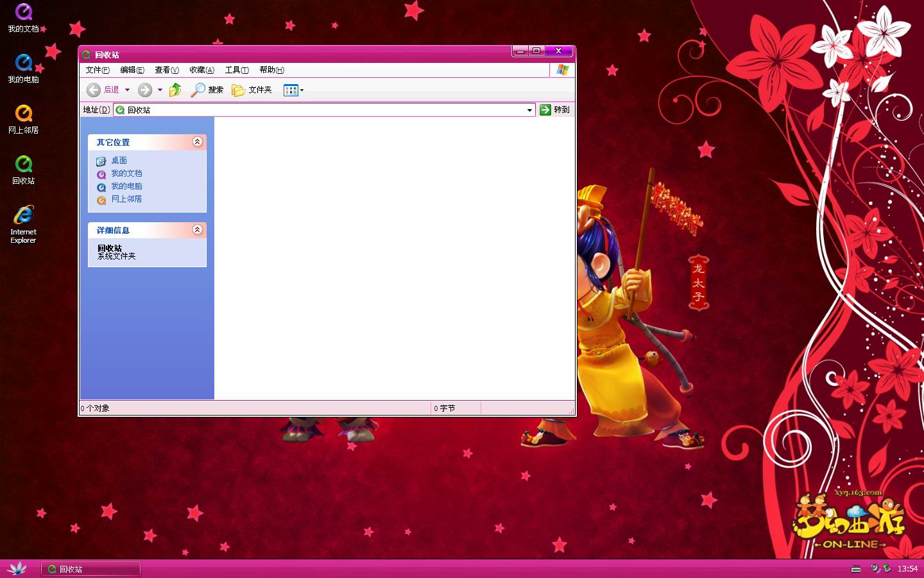924x578 pixels.
Task: Open the back history dropdown arrow
Action: [x=127, y=90]
